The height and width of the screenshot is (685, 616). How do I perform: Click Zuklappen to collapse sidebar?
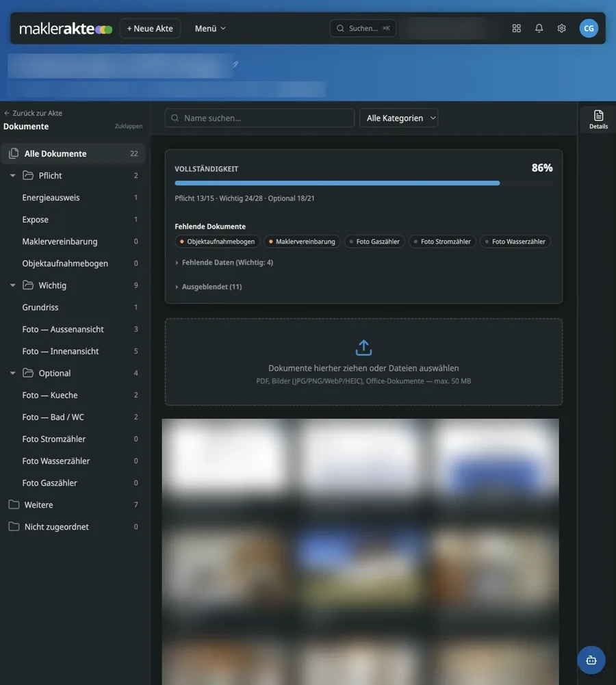(x=129, y=126)
